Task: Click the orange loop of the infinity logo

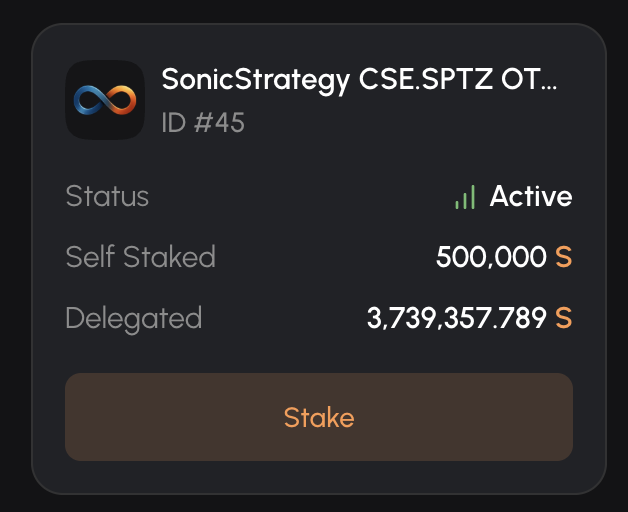Action: click(x=120, y=100)
